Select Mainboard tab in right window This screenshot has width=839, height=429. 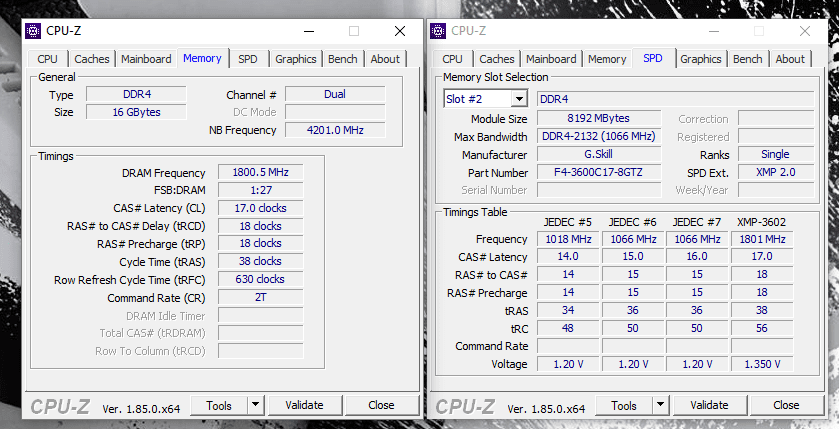551,59
